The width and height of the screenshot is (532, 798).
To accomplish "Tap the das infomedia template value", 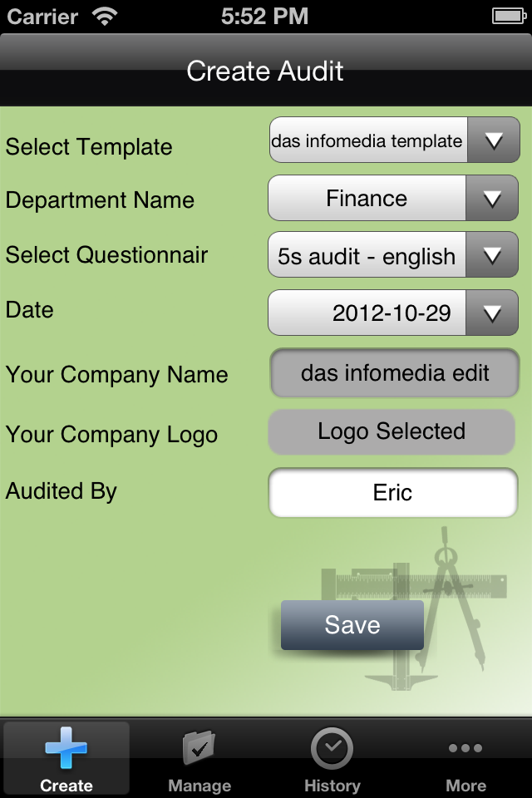I will pos(368,140).
